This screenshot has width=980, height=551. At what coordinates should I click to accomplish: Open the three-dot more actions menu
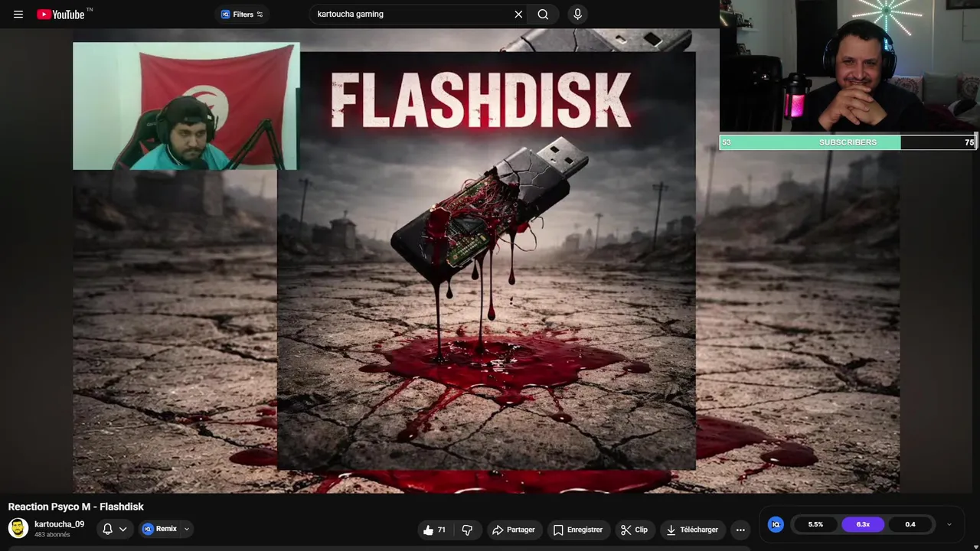[740, 530]
